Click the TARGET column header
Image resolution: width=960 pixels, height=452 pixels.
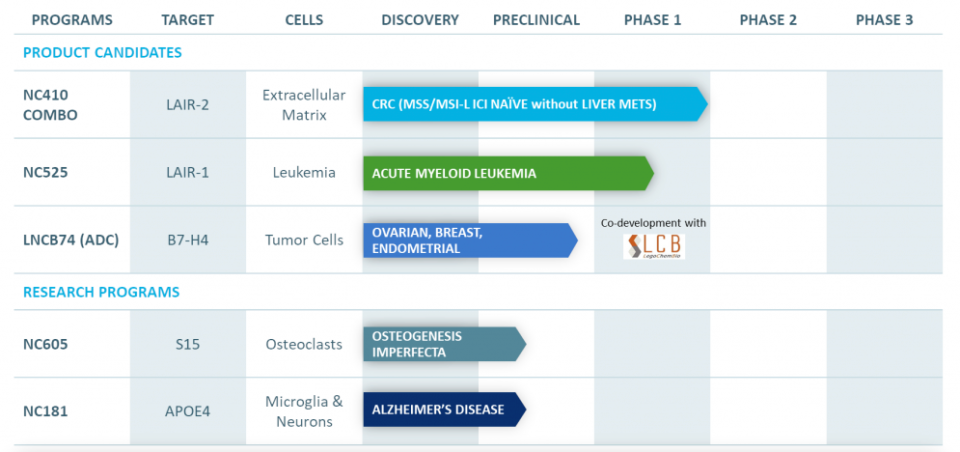click(187, 20)
